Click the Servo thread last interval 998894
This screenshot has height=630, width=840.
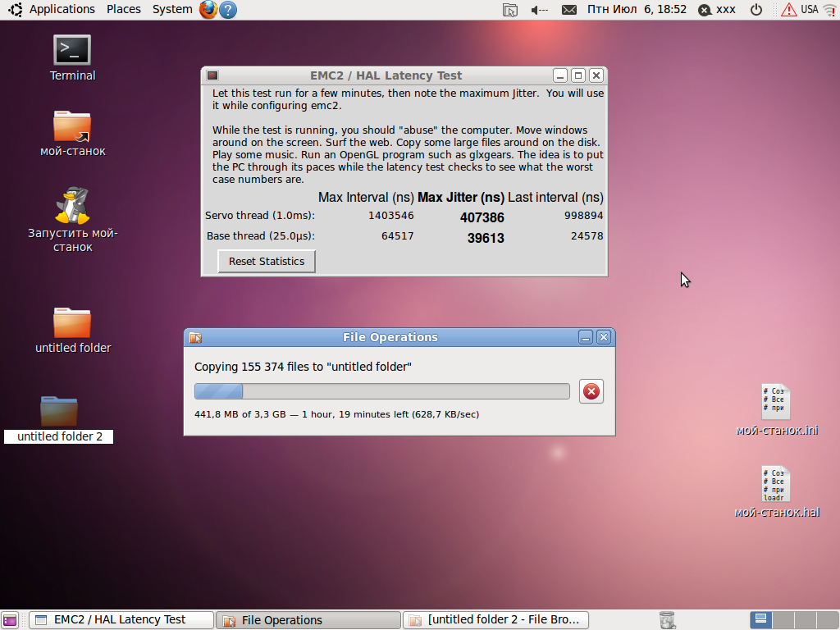[583, 216]
